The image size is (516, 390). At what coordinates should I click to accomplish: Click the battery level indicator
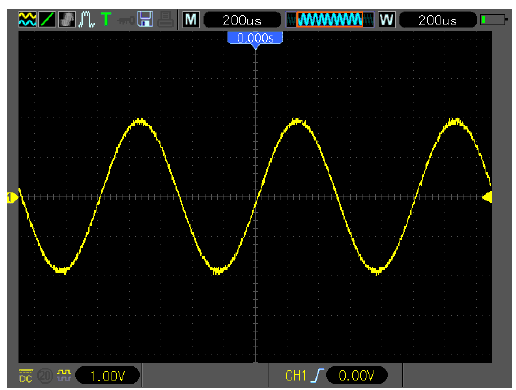click(x=494, y=20)
